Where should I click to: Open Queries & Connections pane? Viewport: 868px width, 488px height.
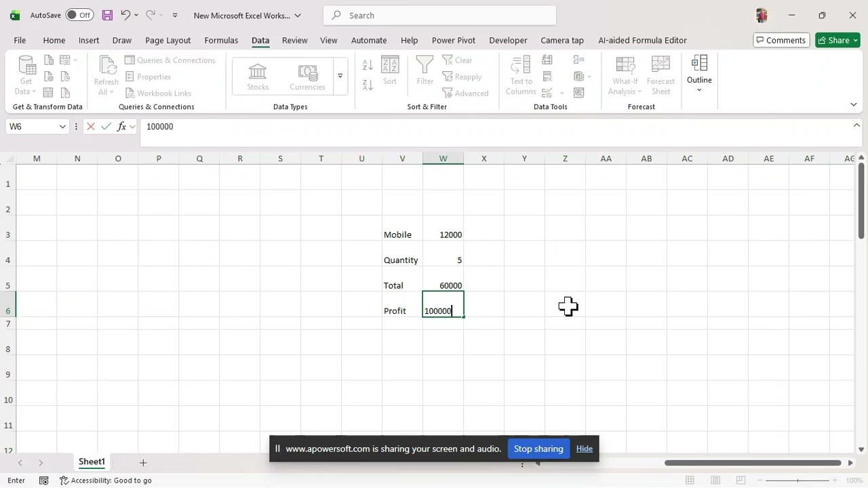(170, 60)
